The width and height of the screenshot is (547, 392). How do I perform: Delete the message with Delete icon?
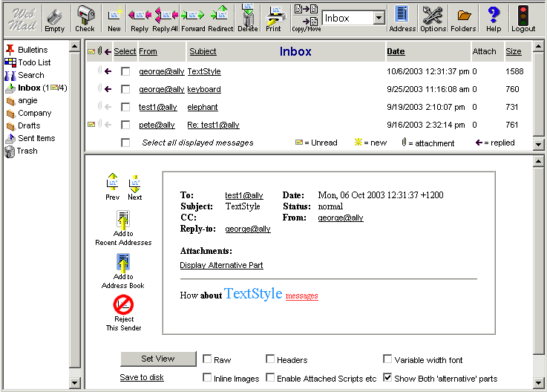[247, 16]
